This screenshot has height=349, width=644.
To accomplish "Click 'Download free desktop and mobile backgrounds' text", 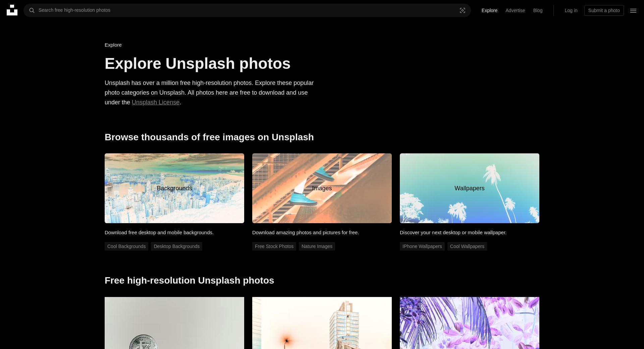I will tap(159, 233).
